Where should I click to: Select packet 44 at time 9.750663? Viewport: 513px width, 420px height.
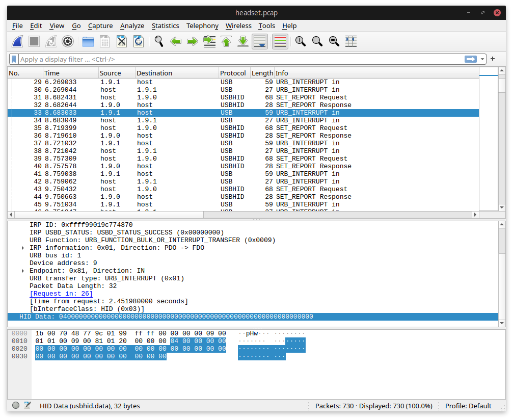[243, 197]
